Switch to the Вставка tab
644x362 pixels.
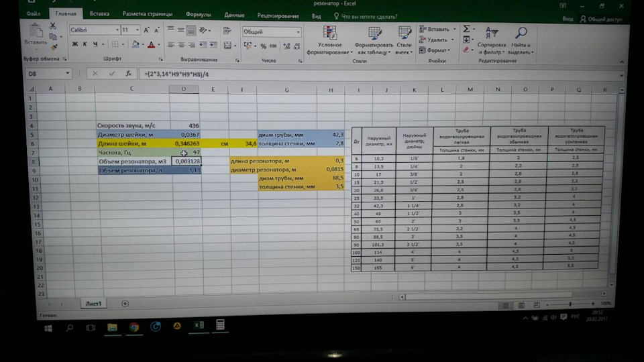pyautogui.click(x=99, y=13)
